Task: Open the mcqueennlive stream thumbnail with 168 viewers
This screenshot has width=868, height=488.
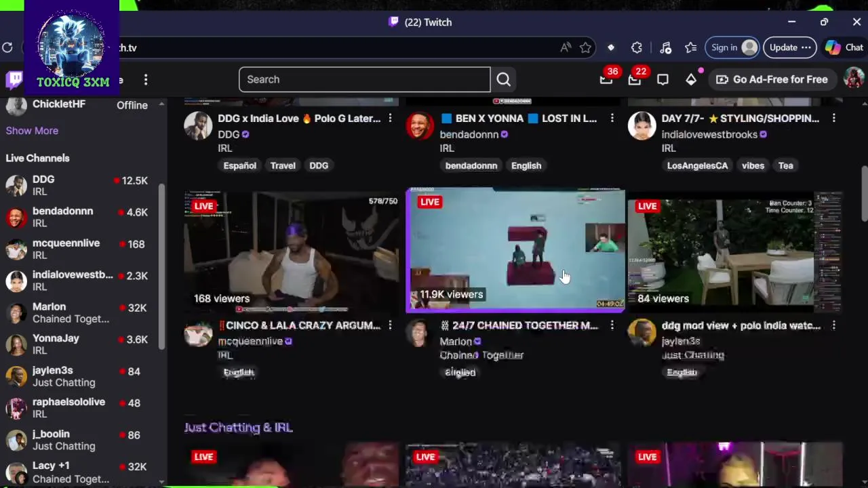Action: 292,252
